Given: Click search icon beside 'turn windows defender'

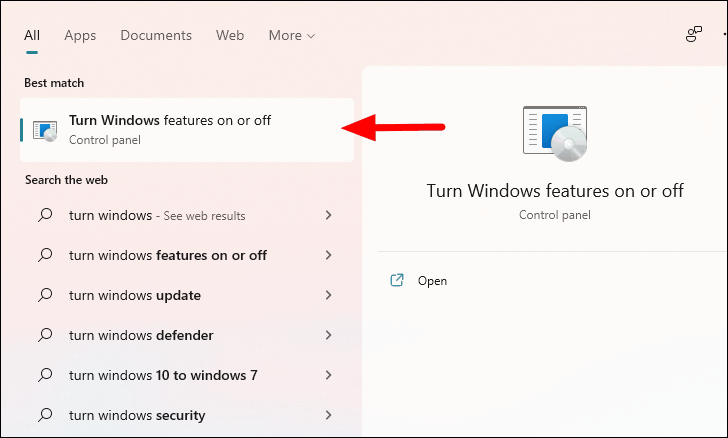Looking at the screenshot, I should [45, 335].
